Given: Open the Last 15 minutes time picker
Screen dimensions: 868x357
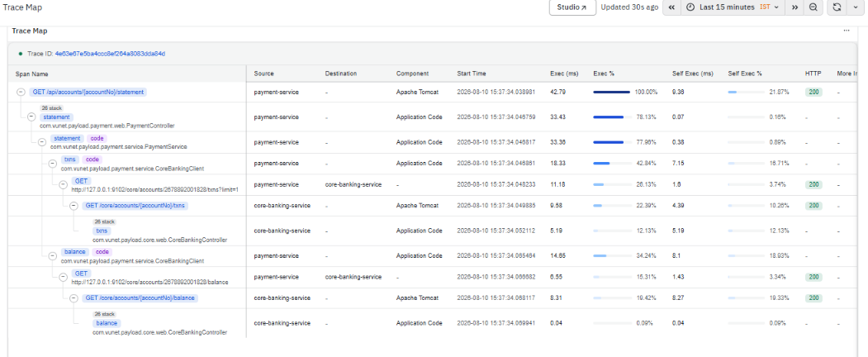Looking at the screenshot, I should click(733, 7).
